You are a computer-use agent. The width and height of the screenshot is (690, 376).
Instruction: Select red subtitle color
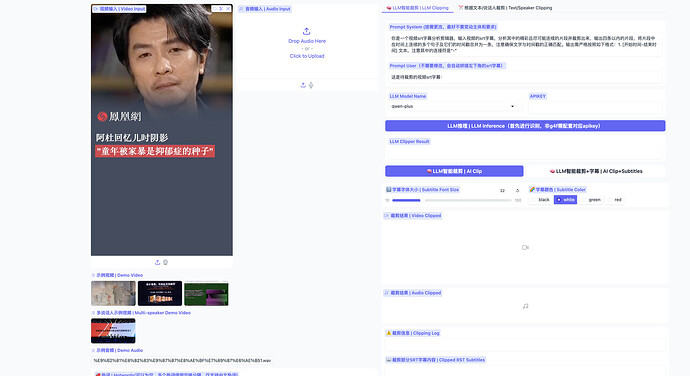[615, 200]
